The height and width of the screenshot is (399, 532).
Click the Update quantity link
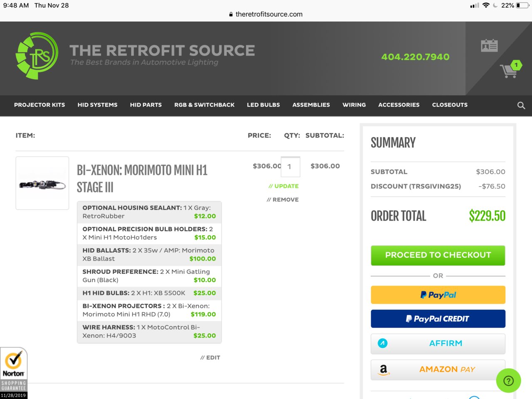coord(283,186)
